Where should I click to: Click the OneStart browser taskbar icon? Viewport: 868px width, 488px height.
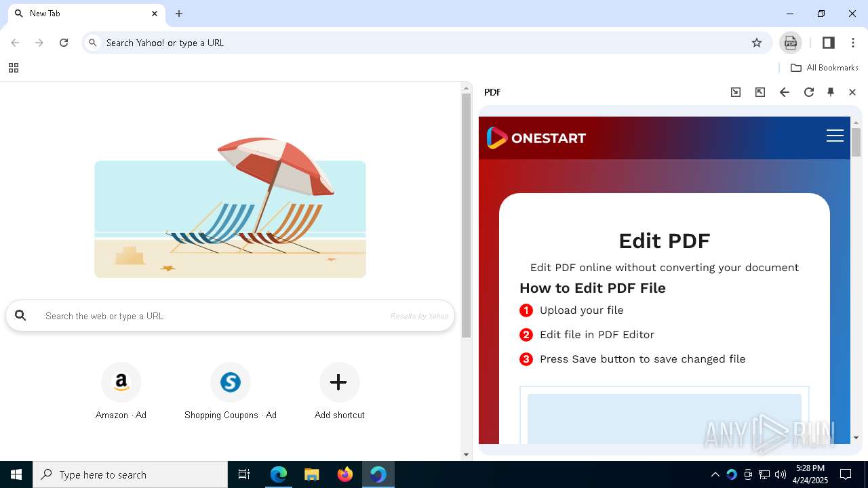pyautogui.click(x=378, y=474)
